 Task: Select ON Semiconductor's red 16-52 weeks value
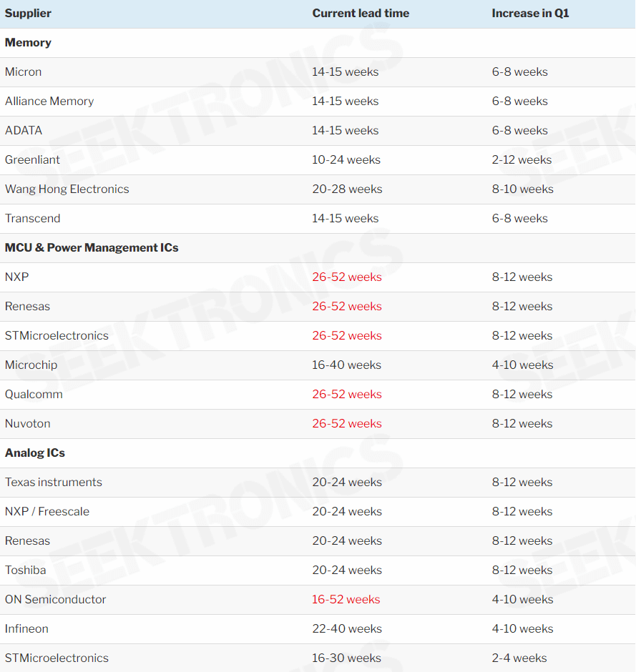click(346, 600)
